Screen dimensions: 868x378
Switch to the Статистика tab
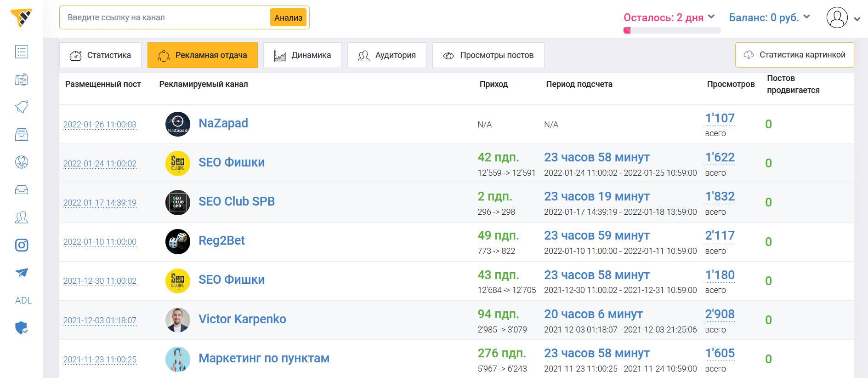(x=100, y=55)
